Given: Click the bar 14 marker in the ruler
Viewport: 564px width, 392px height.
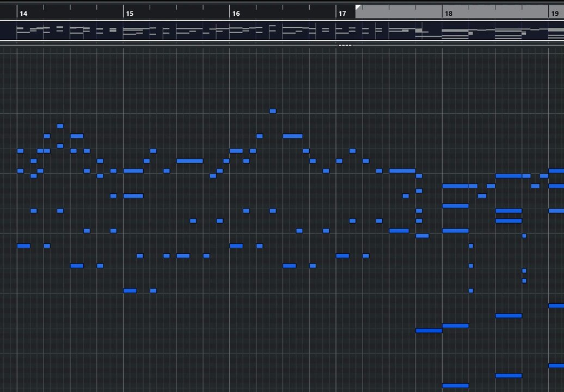Looking at the screenshot, I should pyautogui.click(x=23, y=14).
